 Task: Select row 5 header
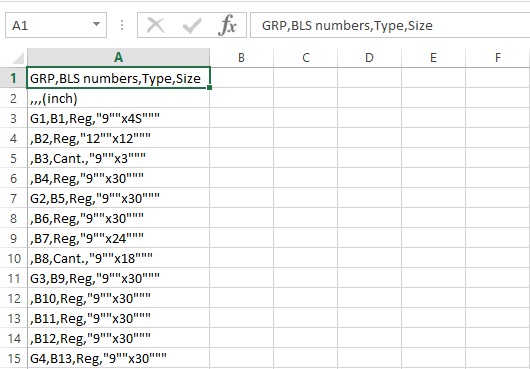[x=14, y=158]
